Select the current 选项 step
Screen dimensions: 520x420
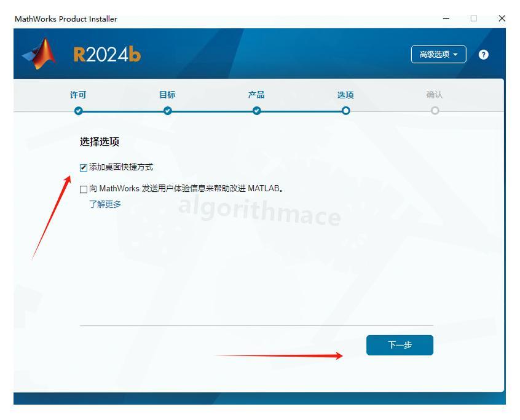click(x=345, y=95)
